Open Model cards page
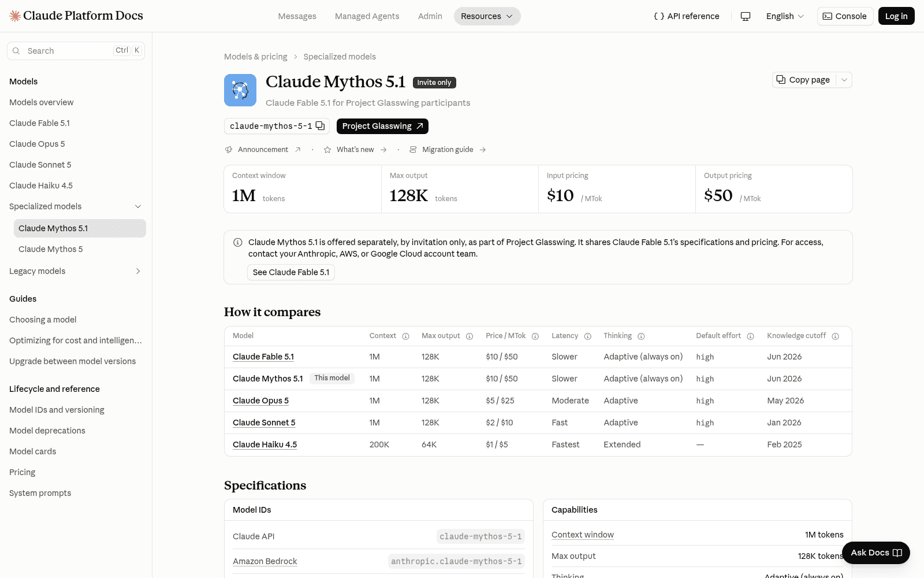 pyautogui.click(x=33, y=451)
